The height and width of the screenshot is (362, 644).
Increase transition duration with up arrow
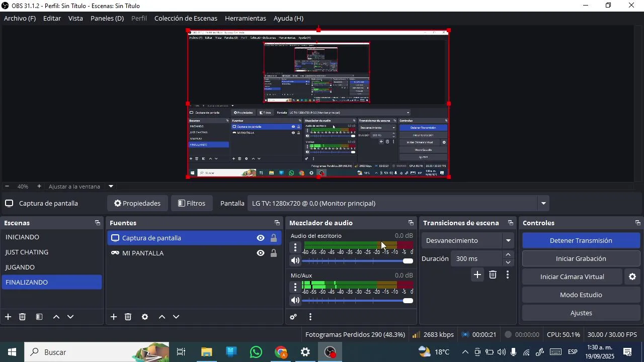[x=508, y=255]
